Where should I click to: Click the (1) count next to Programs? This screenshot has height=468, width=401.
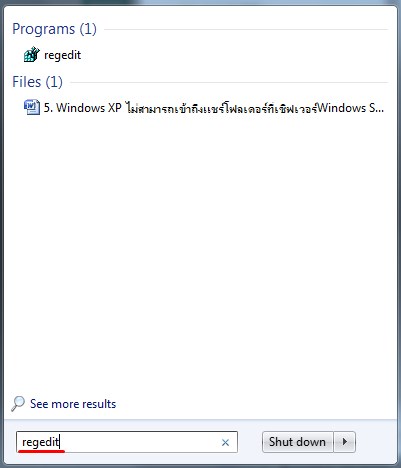[88, 29]
